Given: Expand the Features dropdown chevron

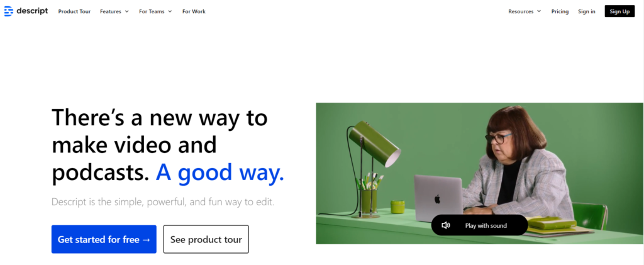Looking at the screenshot, I should (x=127, y=11).
